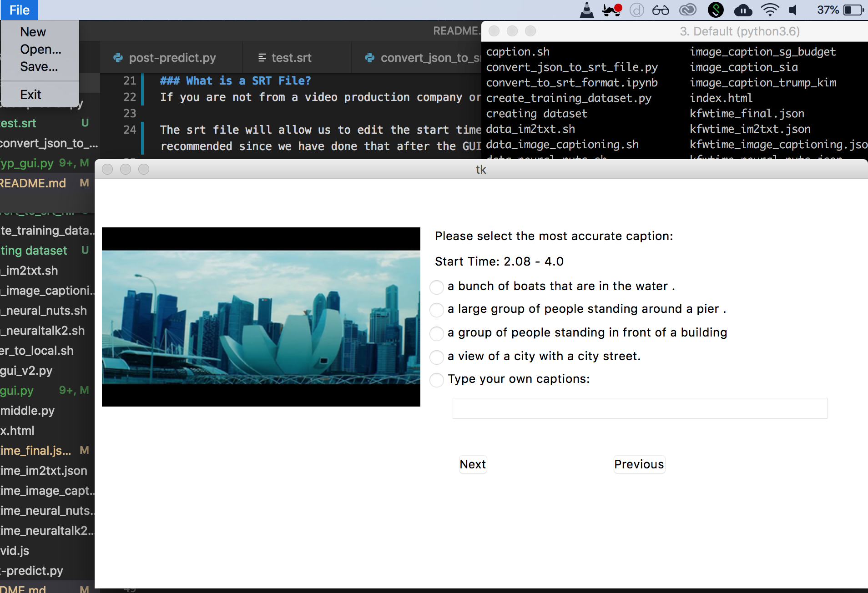Click the custom caption text field
Viewport: 868px width, 593px height.
coord(640,408)
